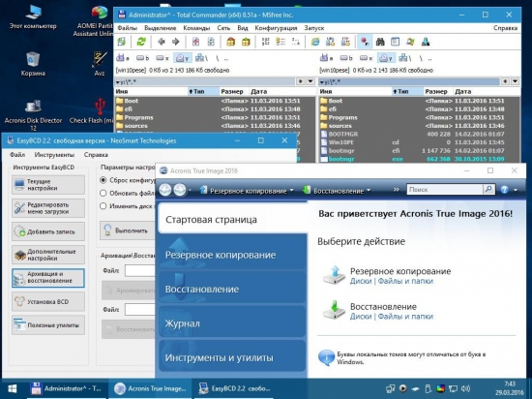The width and height of the screenshot is (532, 399).
Task: Click the Acronis help question mark icon
Action: click(x=504, y=190)
